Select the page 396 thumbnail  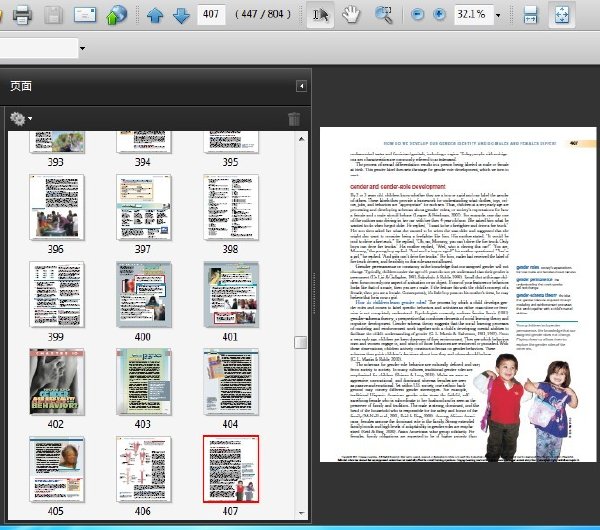click(x=57, y=207)
